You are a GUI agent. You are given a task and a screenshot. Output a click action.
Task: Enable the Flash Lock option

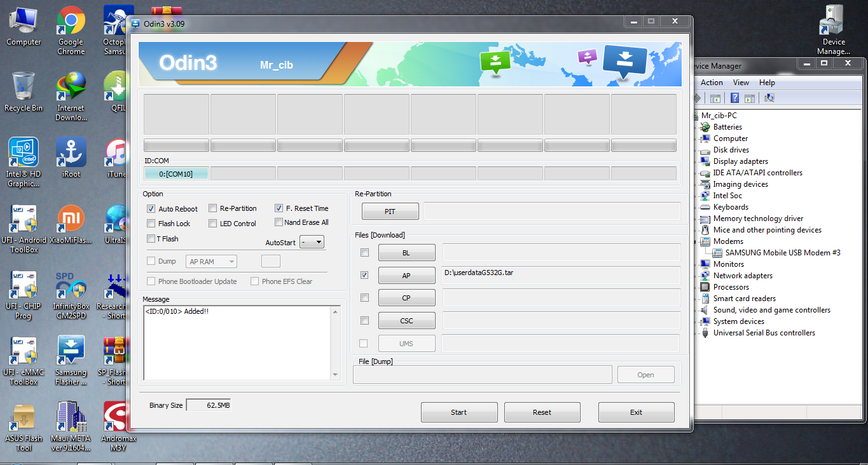click(151, 223)
